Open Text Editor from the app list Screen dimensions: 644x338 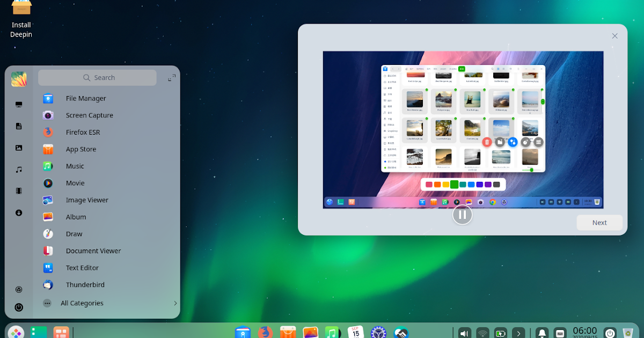(x=80, y=268)
